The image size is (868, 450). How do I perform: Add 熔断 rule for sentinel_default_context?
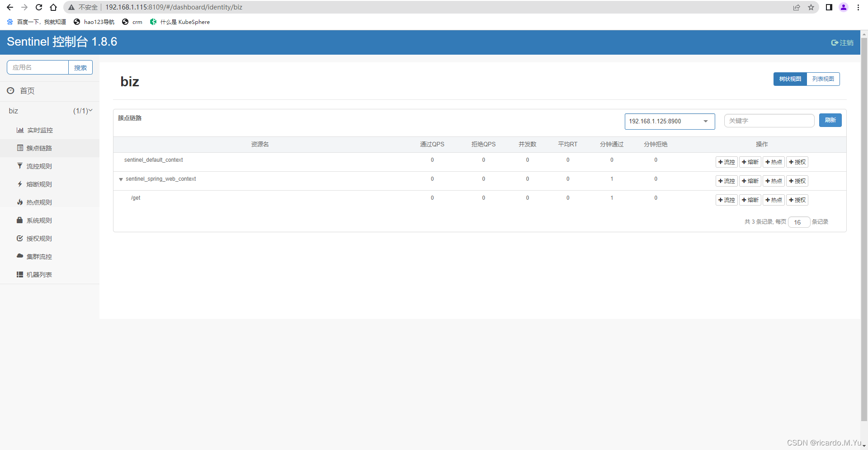[750, 162]
